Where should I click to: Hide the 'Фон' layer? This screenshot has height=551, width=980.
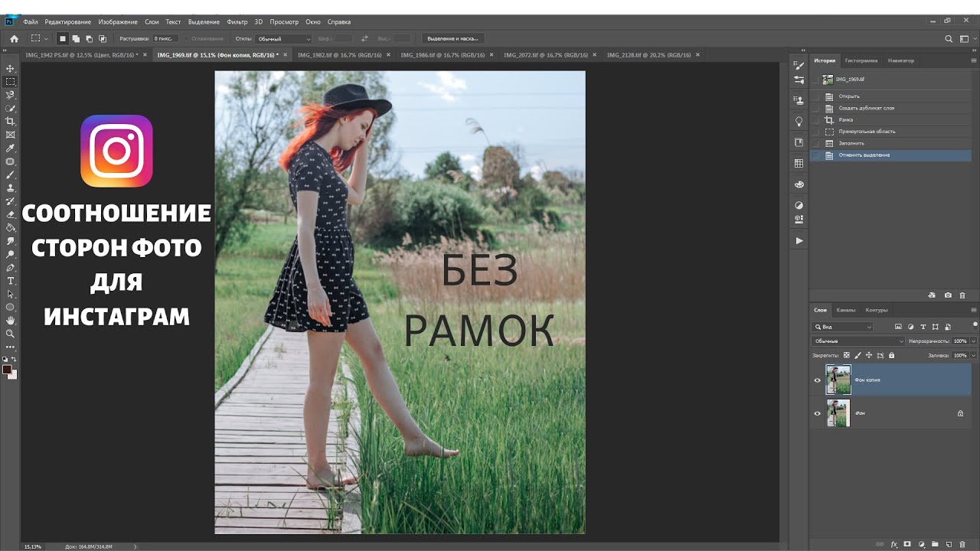pos(817,413)
